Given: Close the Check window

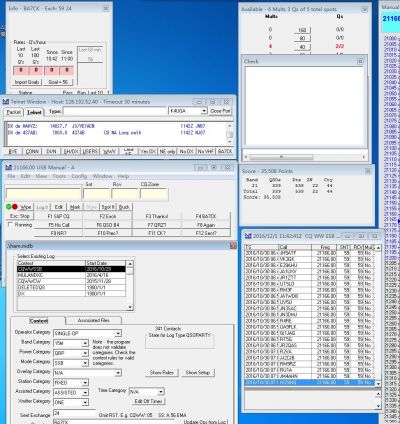Looking at the screenshot, I should 360,61.
